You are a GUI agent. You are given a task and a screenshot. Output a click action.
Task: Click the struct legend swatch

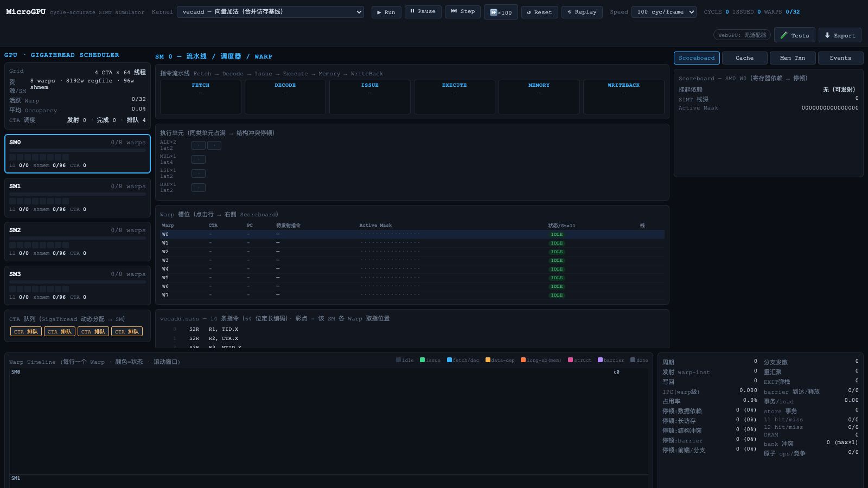pos(570,360)
